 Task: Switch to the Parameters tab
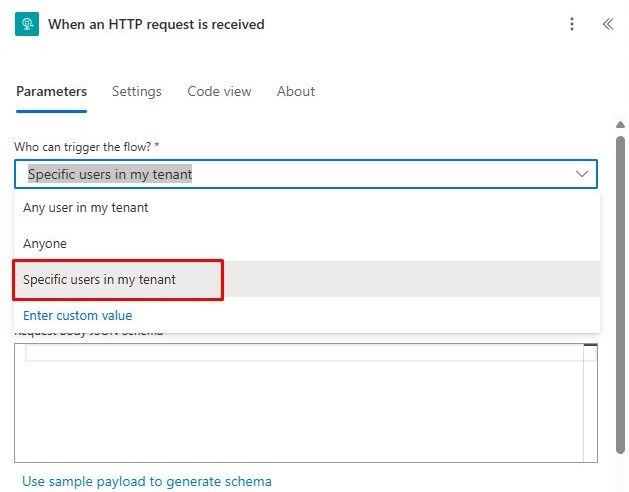coord(51,91)
